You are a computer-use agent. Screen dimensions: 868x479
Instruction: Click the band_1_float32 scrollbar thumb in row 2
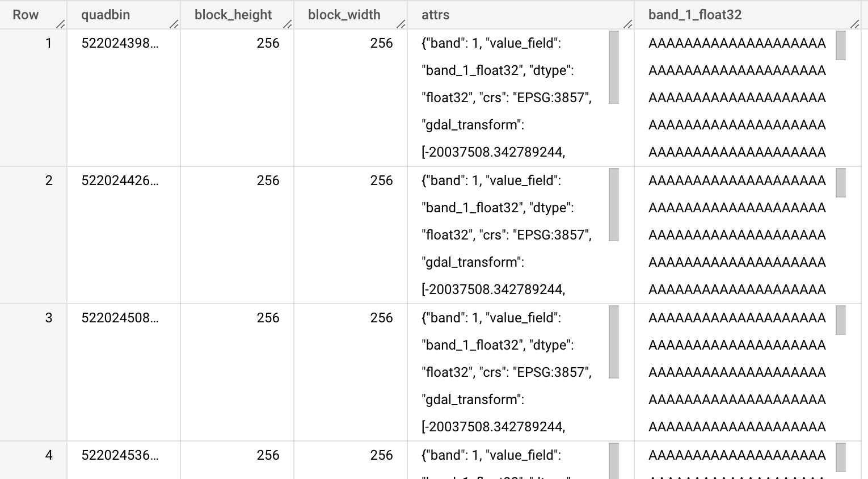point(841,183)
